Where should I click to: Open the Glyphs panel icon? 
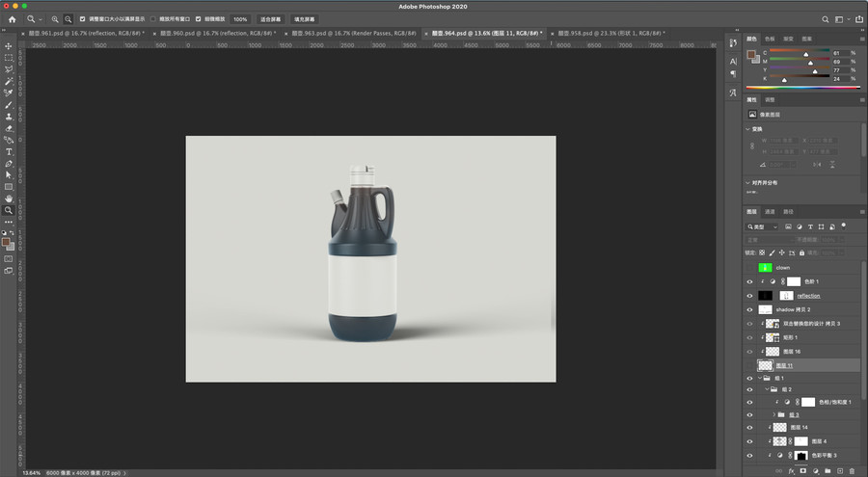coord(733,93)
